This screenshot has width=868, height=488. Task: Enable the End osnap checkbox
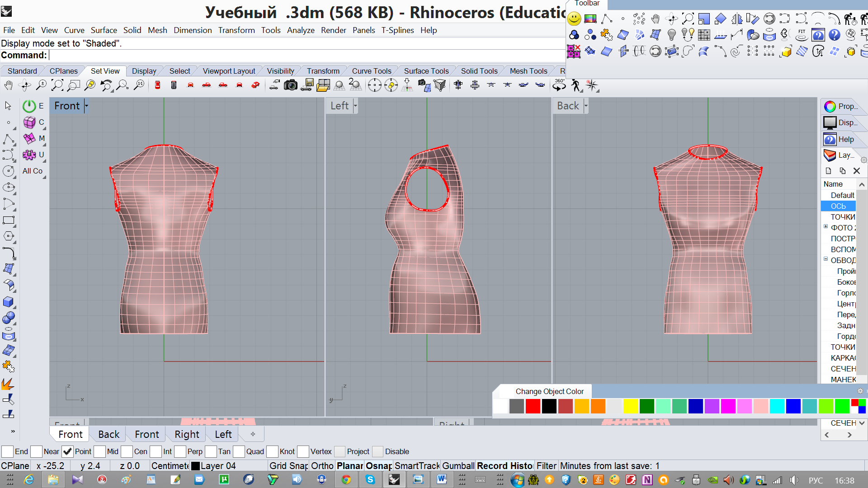8,451
